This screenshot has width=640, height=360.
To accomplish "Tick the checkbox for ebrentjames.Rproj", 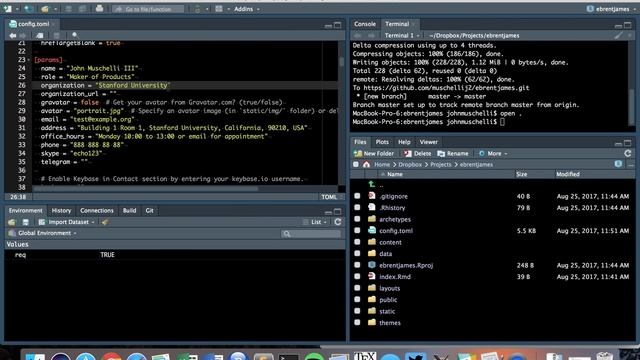I will (x=357, y=265).
